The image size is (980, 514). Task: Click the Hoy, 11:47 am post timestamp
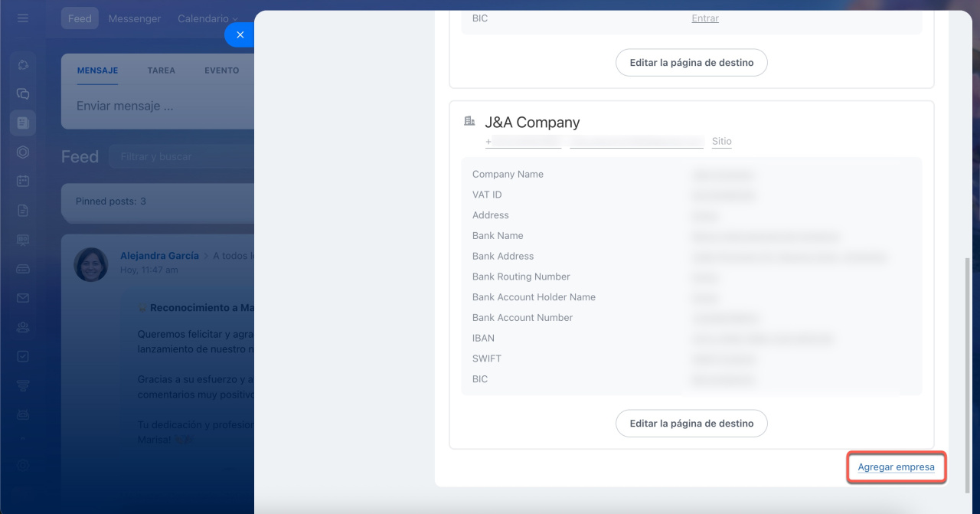[x=149, y=270]
